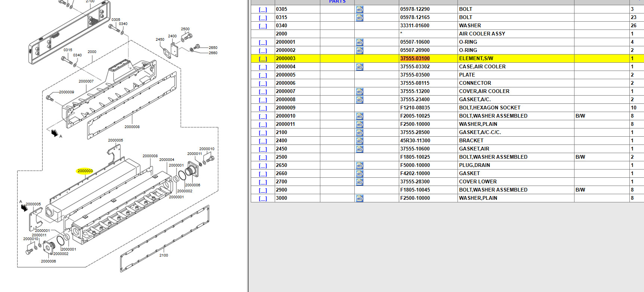The height and width of the screenshot is (292, 644).
Task: Open INFO icon for bolt 0305
Action: [359, 9]
